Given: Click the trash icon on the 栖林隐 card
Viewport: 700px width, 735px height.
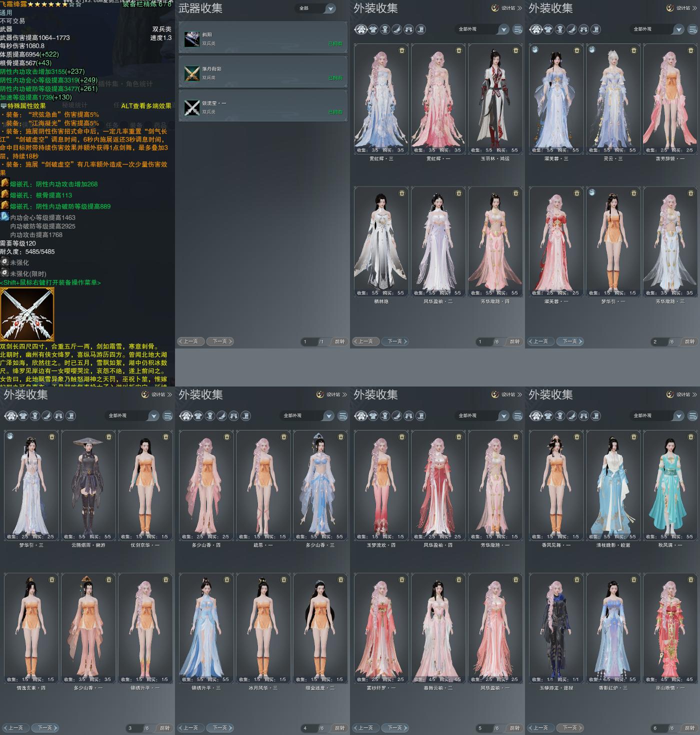Looking at the screenshot, I should coord(401,193).
